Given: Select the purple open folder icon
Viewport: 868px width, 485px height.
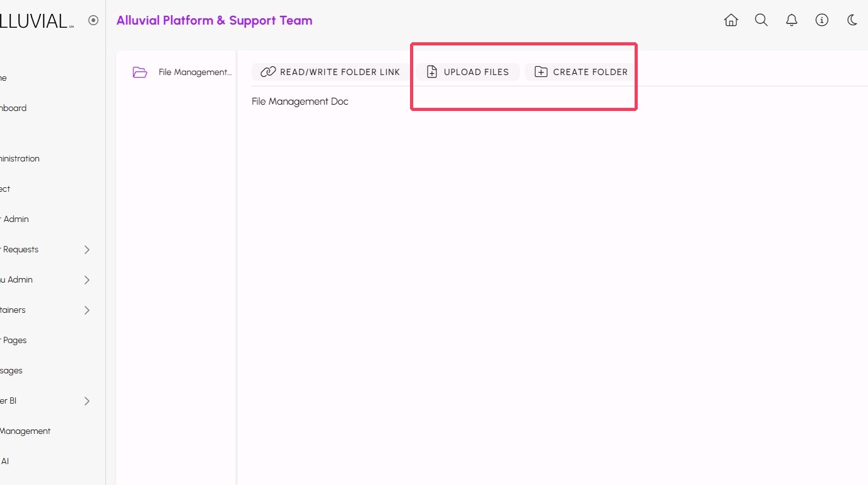Looking at the screenshot, I should pos(140,72).
